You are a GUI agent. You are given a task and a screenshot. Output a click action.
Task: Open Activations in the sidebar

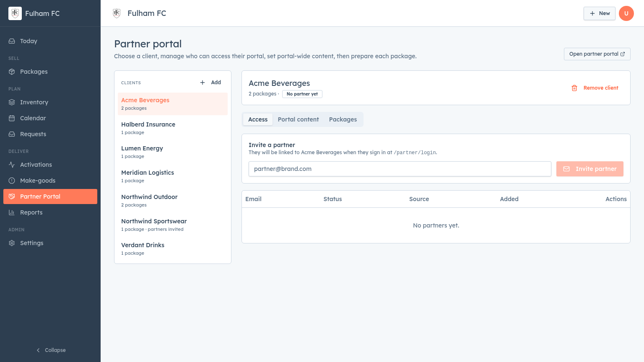(50, 165)
